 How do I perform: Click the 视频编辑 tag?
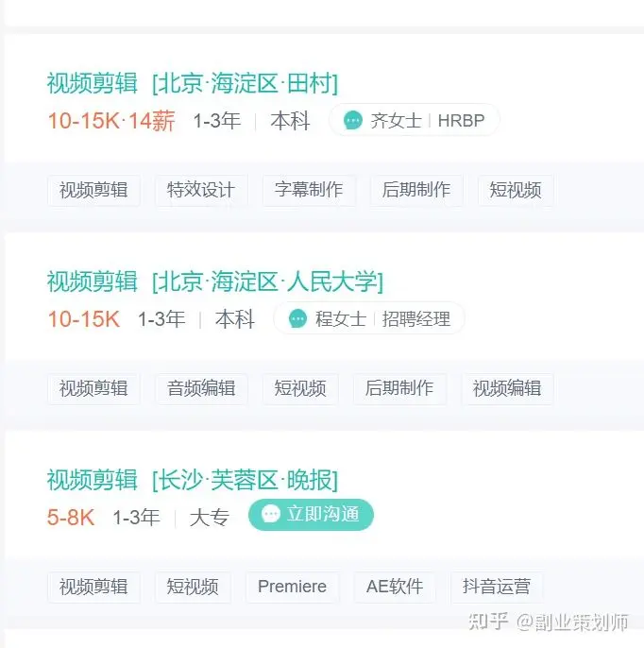506,388
